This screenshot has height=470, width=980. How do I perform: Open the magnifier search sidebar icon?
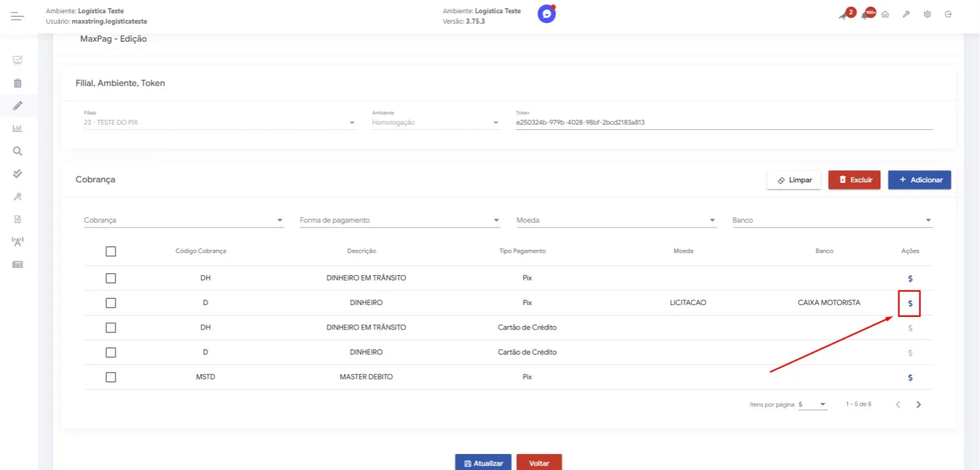pos(18,151)
